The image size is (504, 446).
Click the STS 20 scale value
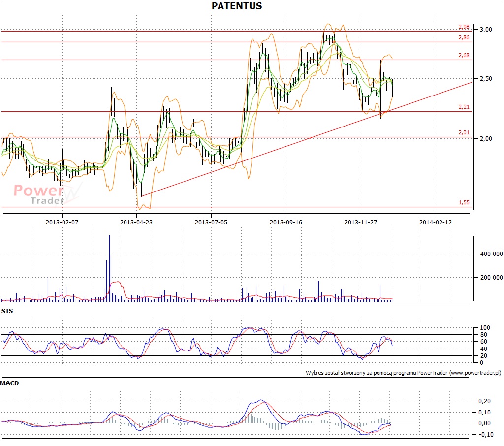tap(484, 356)
